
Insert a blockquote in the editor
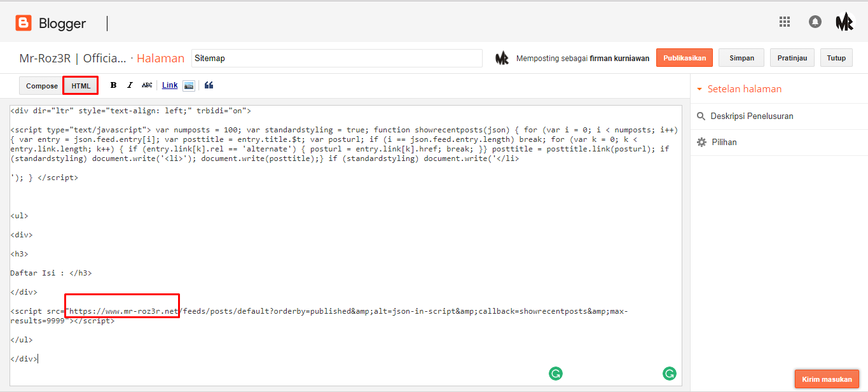point(209,85)
